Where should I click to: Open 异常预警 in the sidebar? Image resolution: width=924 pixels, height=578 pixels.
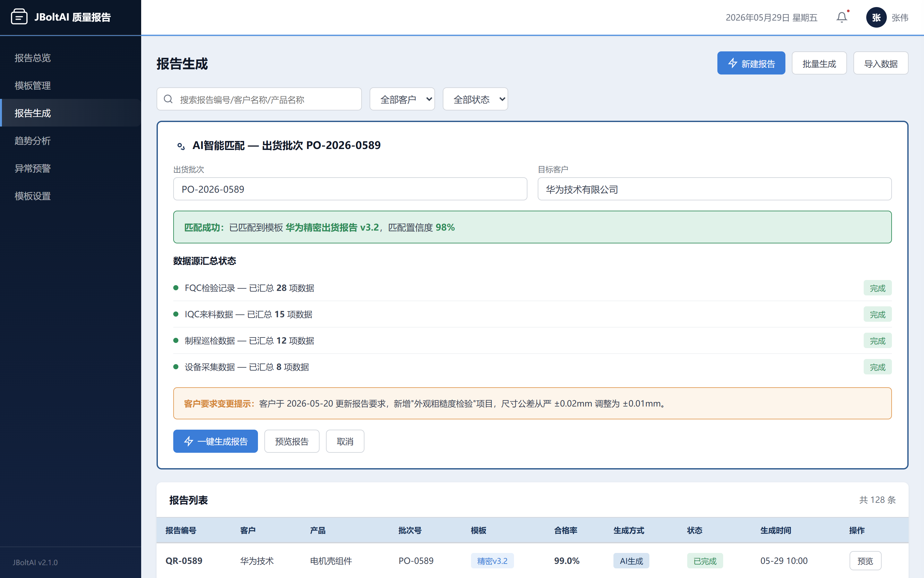pos(71,168)
